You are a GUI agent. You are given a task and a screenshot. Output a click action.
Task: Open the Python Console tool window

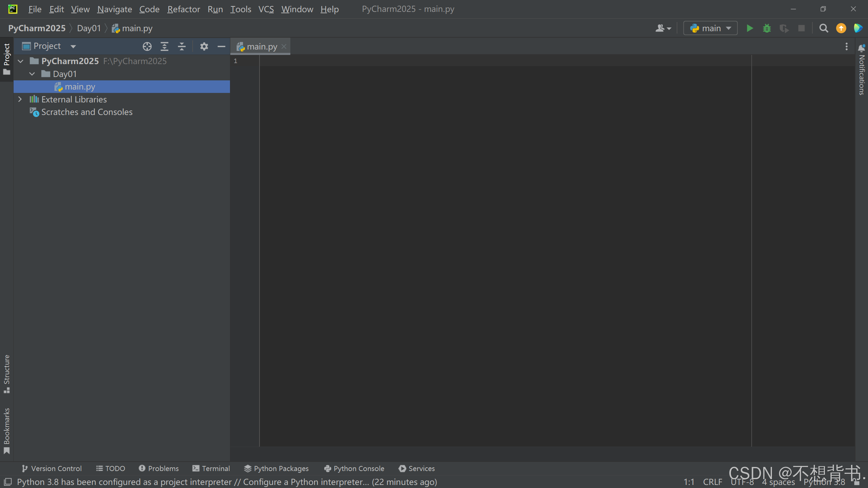[x=354, y=468]
